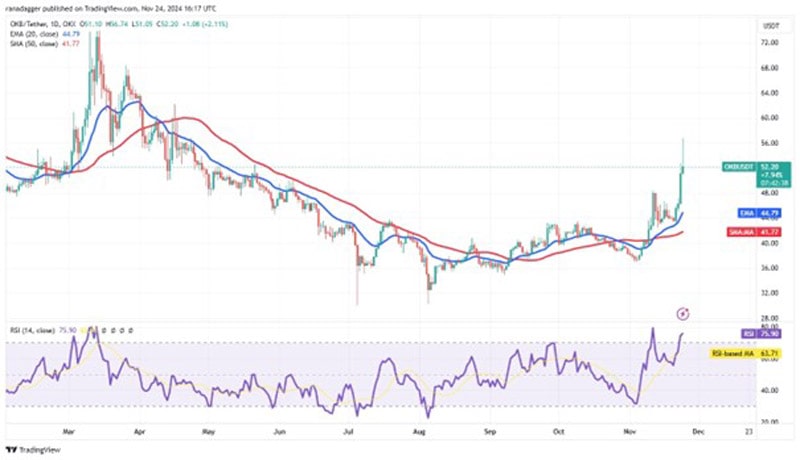Click the change value +1.08 (+2.11%) in legend

pyautogui.click(x=203, y=24)
